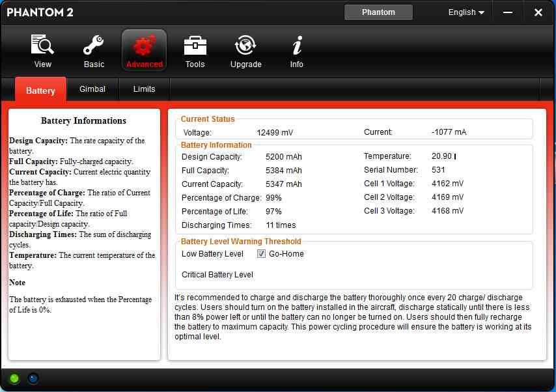This screenshot has width=556, height=392.
Task: Switch to the Battery tab
Action: [x=40, y=91]
